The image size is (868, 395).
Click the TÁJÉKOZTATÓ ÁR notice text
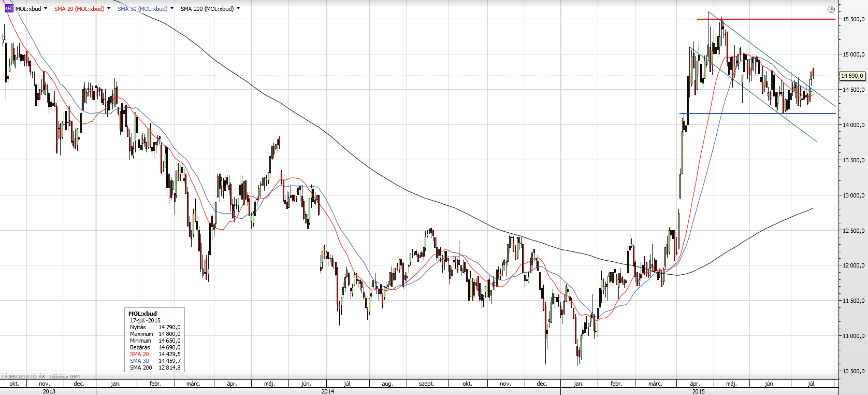tap(23, 376)
